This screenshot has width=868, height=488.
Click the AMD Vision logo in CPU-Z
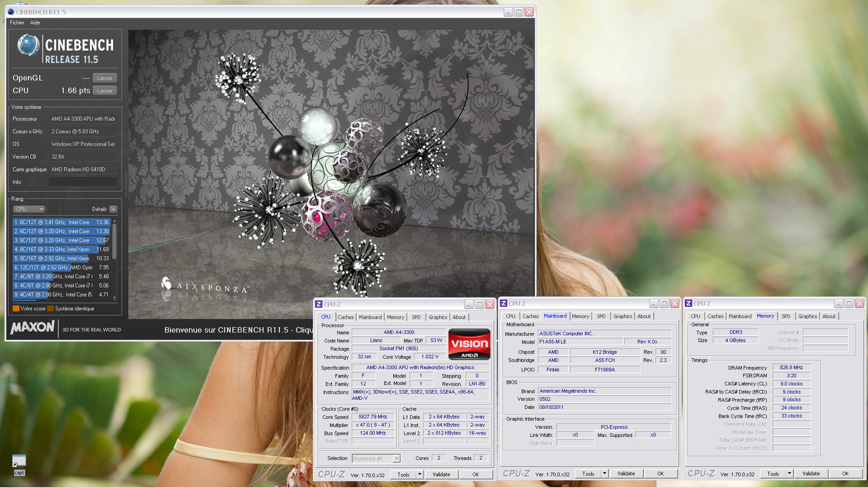coord(469,344)
